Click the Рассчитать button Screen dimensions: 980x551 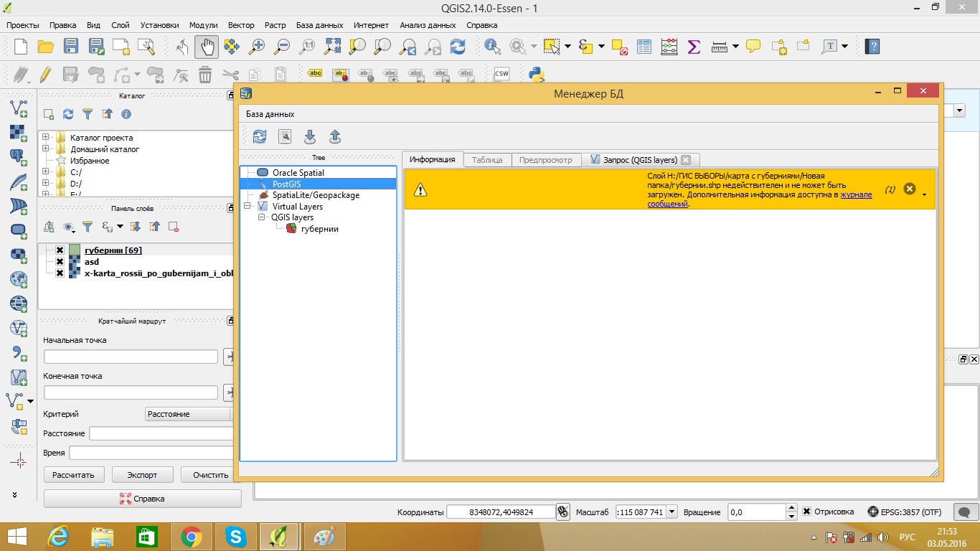tap(74, 475)
